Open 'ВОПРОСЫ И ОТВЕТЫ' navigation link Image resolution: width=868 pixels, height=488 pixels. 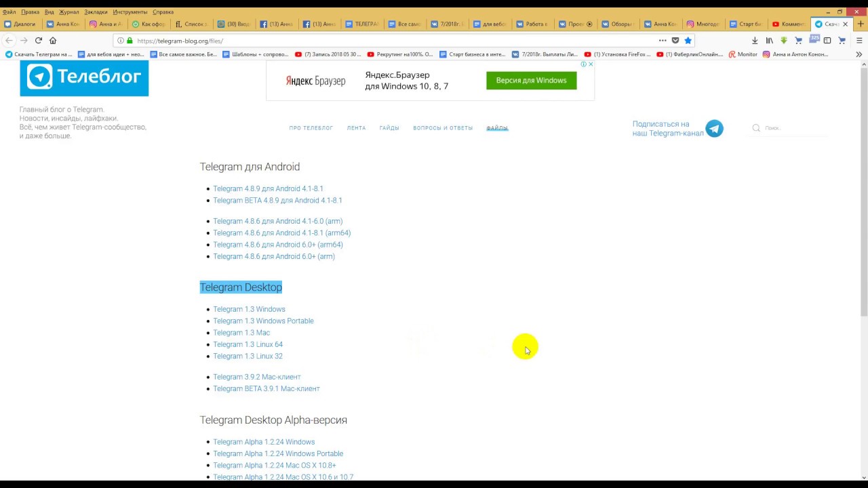click(443, 128)
